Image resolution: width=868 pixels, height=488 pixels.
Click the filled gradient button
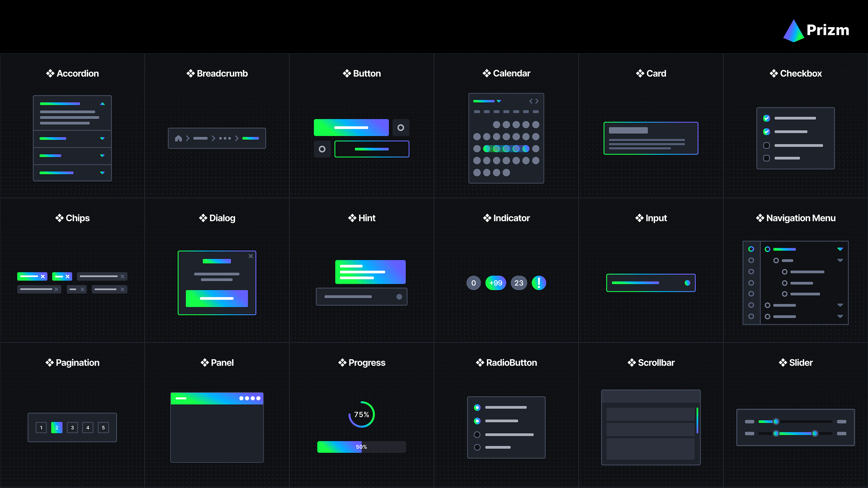click(351, 128)
